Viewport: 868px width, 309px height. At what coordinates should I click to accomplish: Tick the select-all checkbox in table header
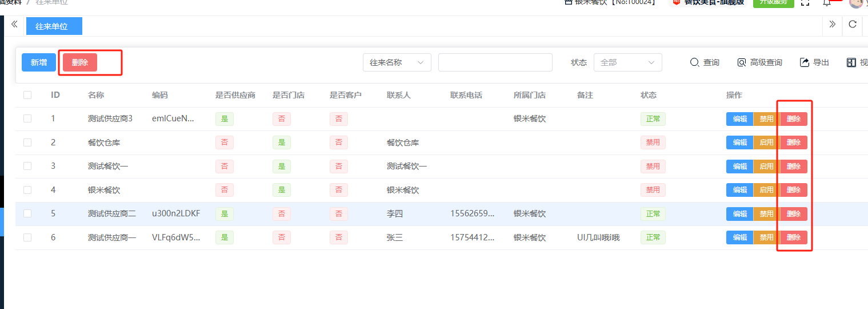(27, 95)
